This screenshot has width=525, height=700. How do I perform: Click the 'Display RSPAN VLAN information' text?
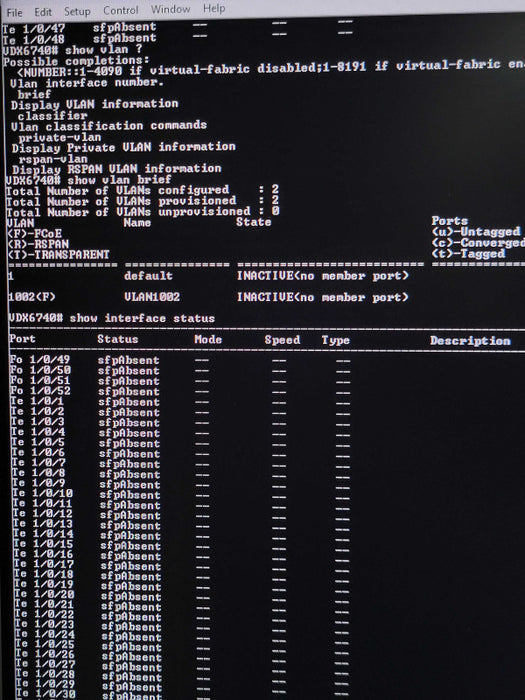(x=117, y=169)
